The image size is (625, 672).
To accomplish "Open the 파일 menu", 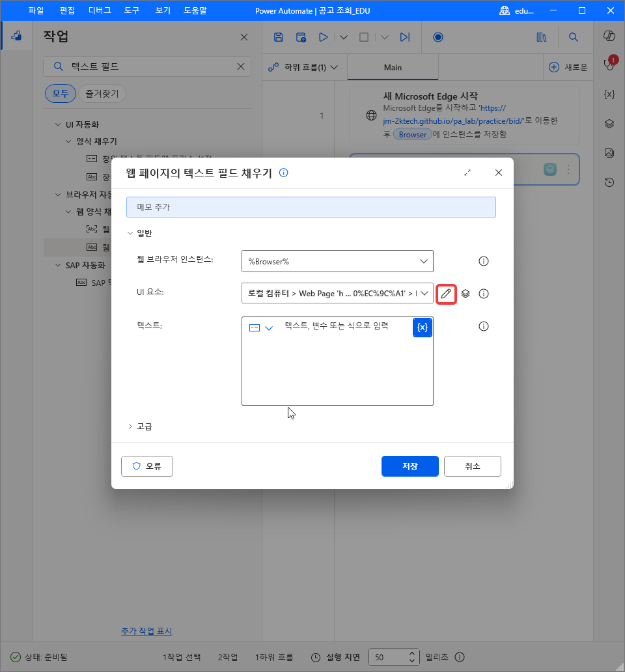I will point(36,10).
